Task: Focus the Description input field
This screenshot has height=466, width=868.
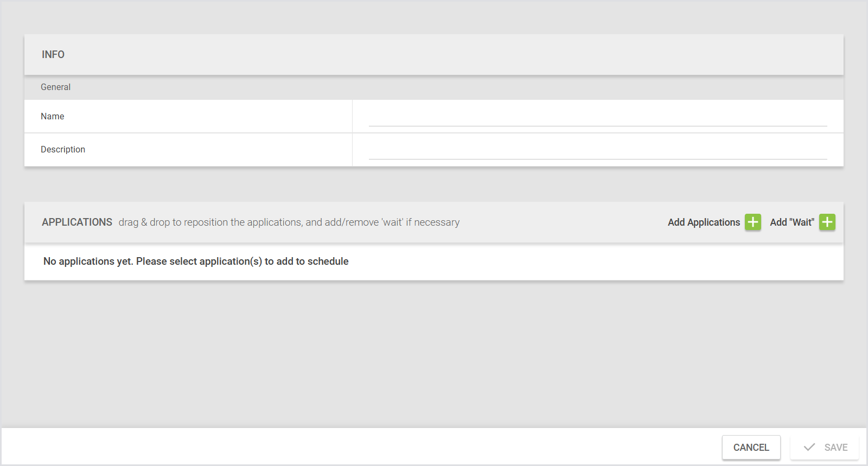Action: point(597,150)
